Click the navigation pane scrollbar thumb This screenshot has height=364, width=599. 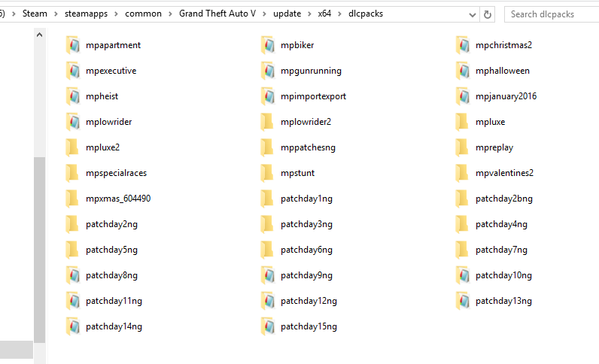[39, 250]
